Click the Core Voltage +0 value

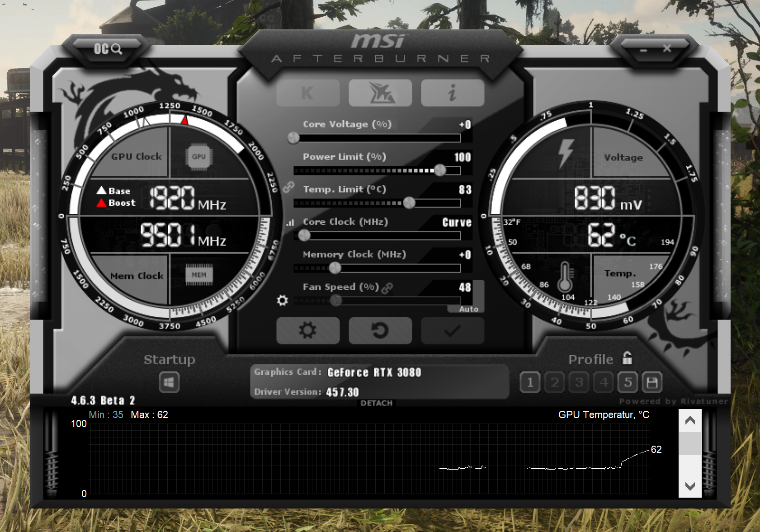click(465, 125)
